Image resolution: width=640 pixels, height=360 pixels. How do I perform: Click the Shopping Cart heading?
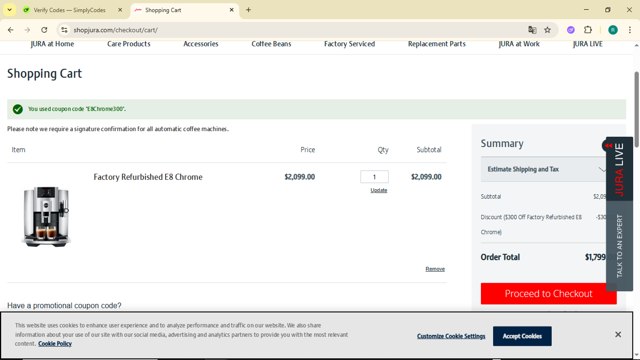click(x=44, y=73)
